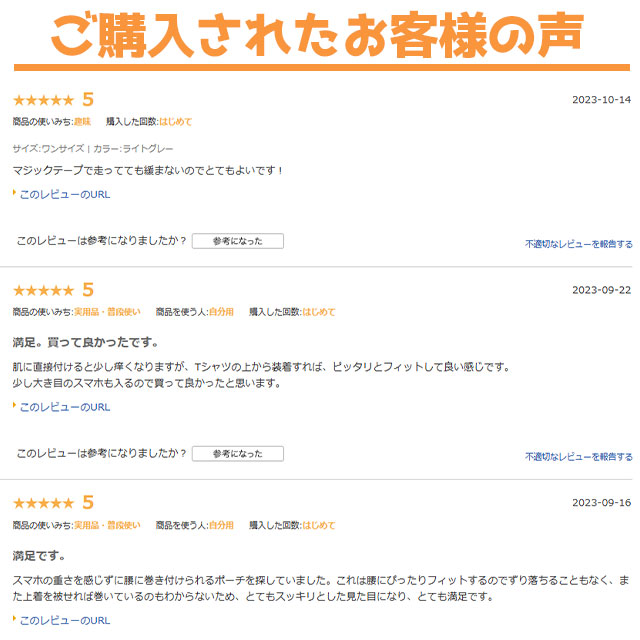Click はじめて in the 2023-10-14 review
The image size is (640, 640).
[175, 122]
